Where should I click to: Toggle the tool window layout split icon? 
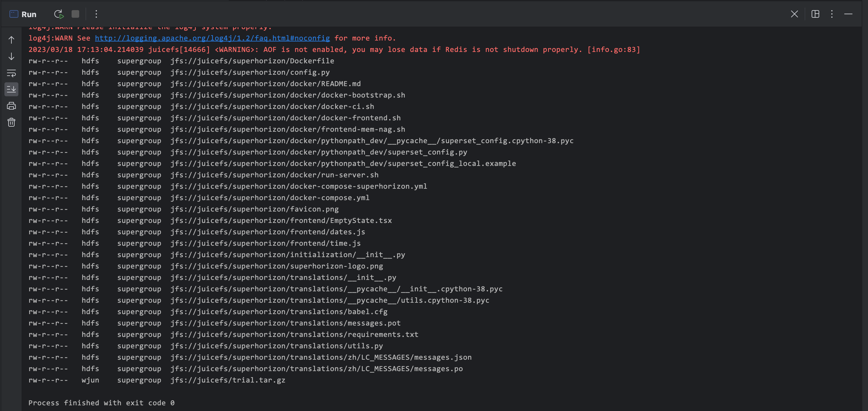tap(815, 14)
